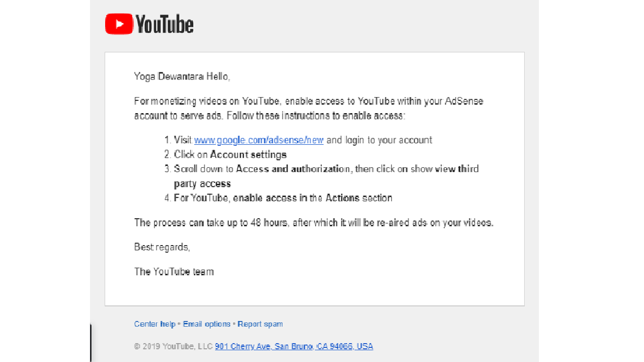Viewport: 644px width, 362px height.
Task: Click the bold 'Access and authorization' text
Action: (x=293, y=169)
